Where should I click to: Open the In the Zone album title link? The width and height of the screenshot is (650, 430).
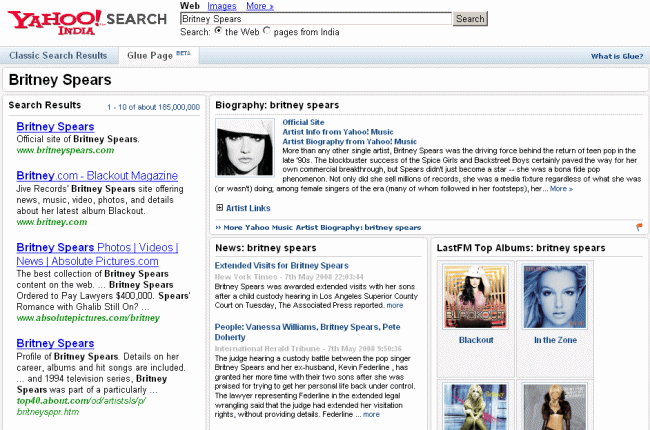click(x=555, y=340)
